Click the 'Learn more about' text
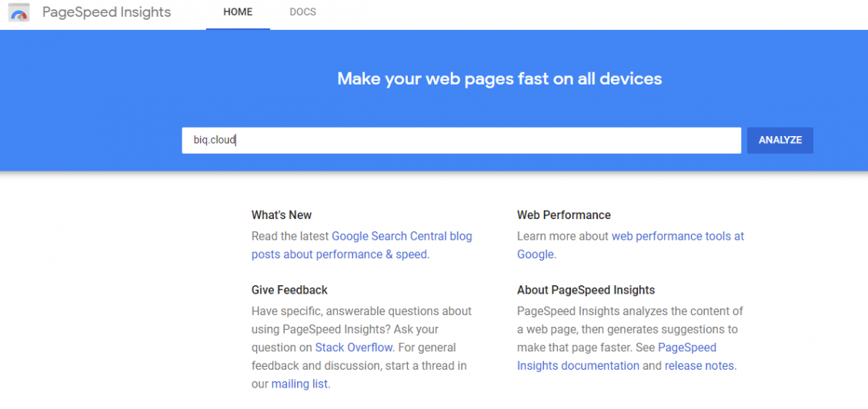 (563, 236)
